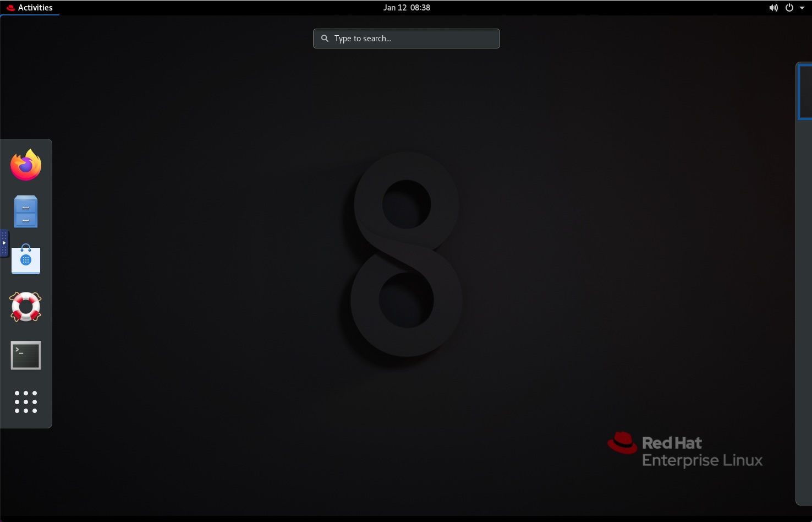Open the Files file cabinet icon
812x522 pixels.
pyautogui.click(x=26, y=212)
